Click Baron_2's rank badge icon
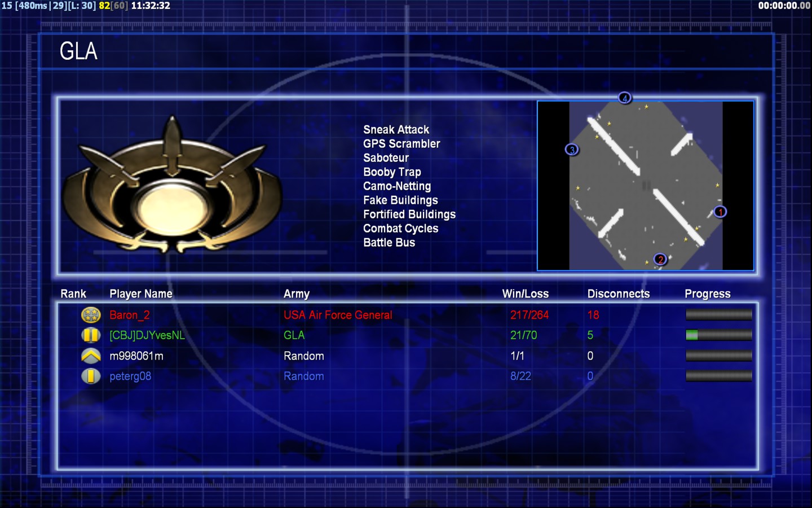Viewport: 812px width, 508px height. point(91,315)
